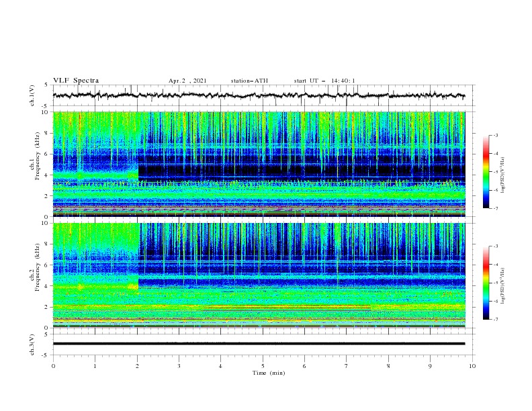Click the "Time (min)" x-axis label
532x411 pixels.
[269, 373]
